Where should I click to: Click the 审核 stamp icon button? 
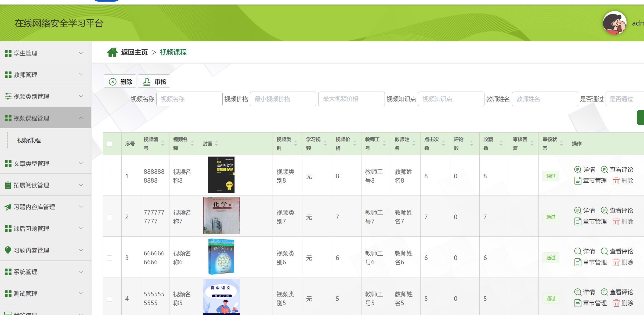coord(147,82)
